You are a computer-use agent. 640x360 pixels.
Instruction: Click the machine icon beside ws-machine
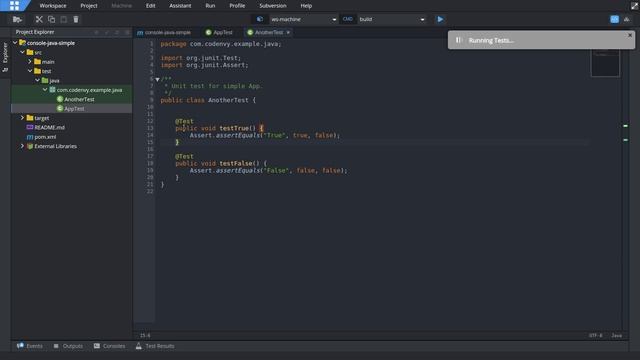(x=260, y=19)
